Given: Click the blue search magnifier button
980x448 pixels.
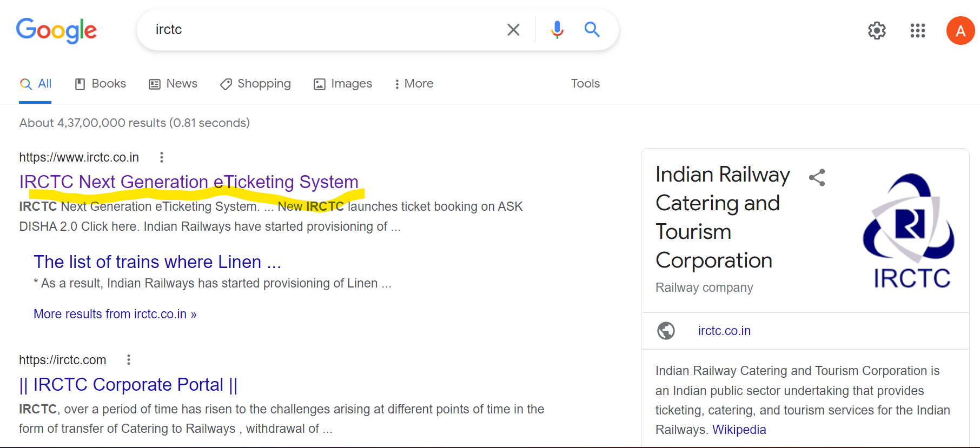Looking at the screenshot, I should pyautogui.click(x=592, y=30).
